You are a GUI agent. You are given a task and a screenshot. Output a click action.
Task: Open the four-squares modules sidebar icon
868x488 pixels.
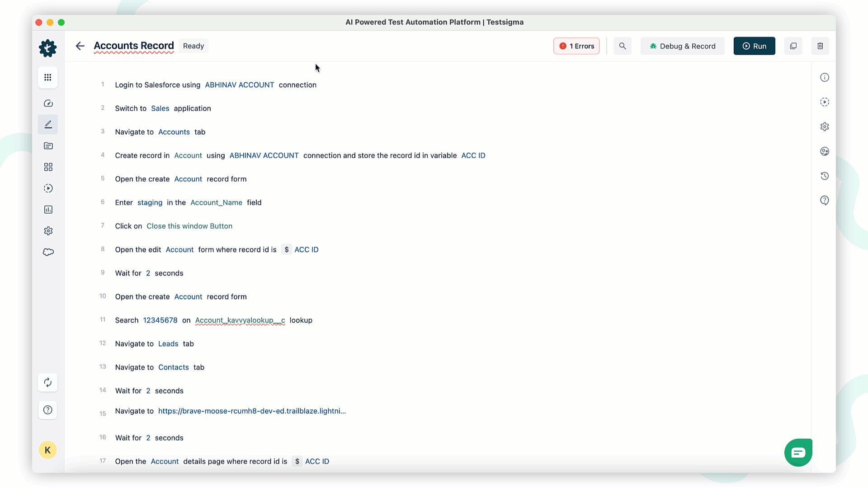(x=48, y=167)
